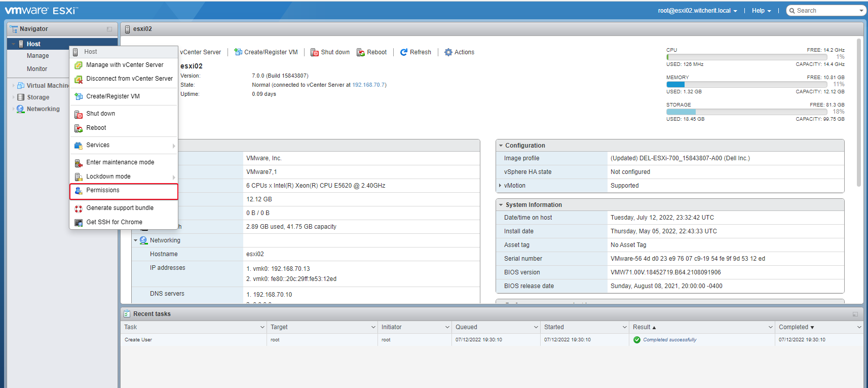
Task: Click the Networking globe icon in Navigator
Action: click(21, 109)
